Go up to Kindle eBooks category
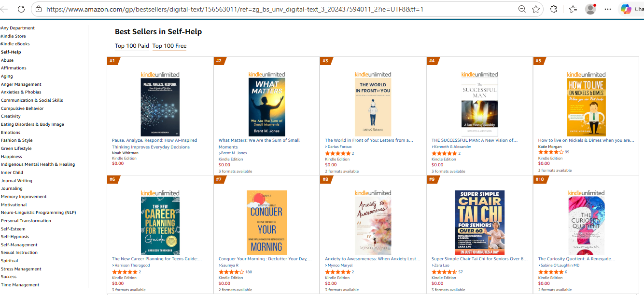 point(15,44)
